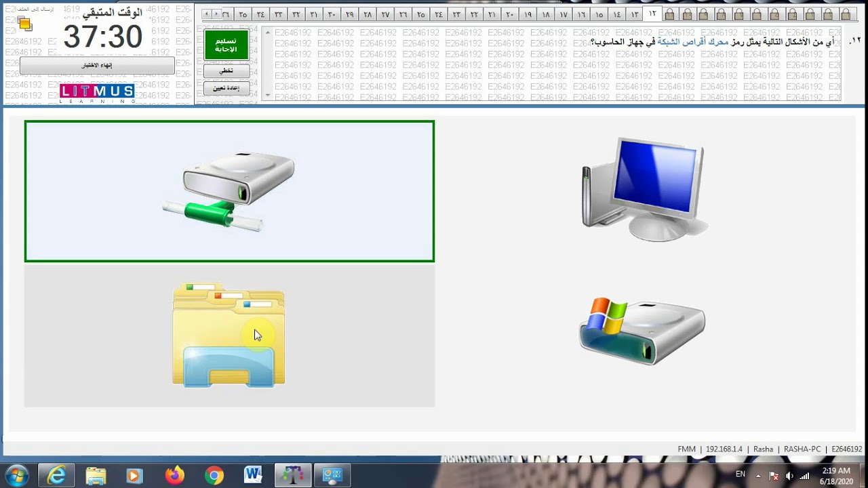The image size is (868, 488).
Task: Choose the blue-screen computer monitor answer
Action: [x=644, y=190]
